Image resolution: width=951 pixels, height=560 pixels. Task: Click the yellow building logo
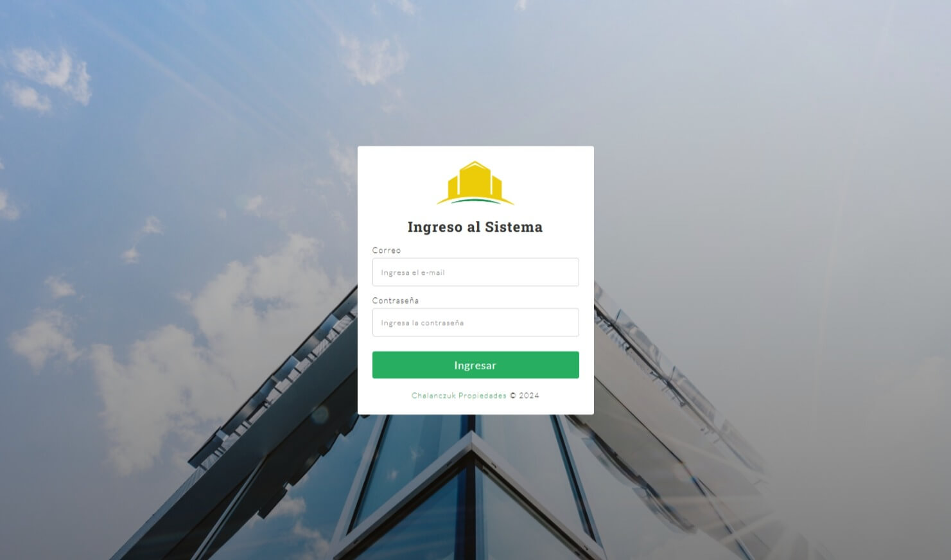tap(475, 183)
